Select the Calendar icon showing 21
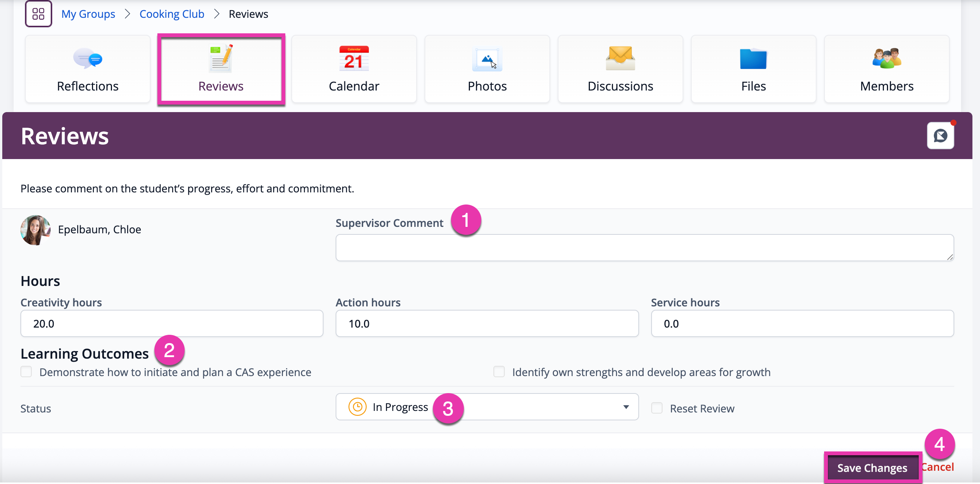The height and width of the screenshot is (484, 980). pos(354,58)
